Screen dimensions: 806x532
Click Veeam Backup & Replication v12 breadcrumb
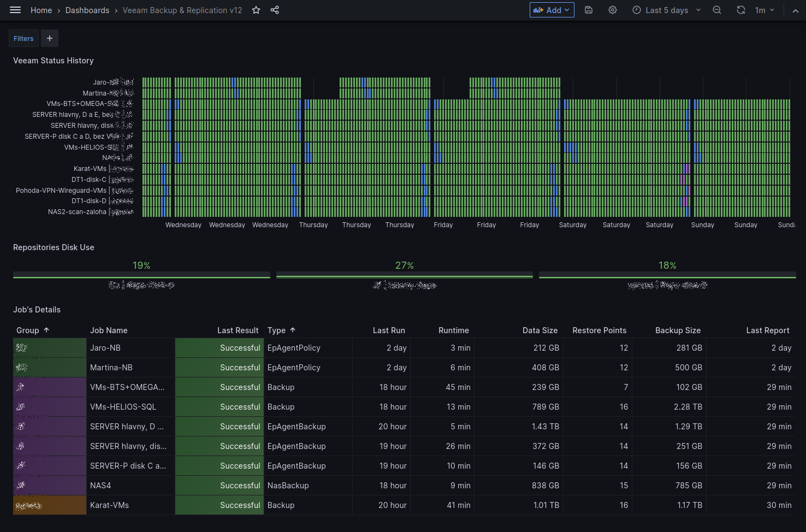[x=182, y=10]
